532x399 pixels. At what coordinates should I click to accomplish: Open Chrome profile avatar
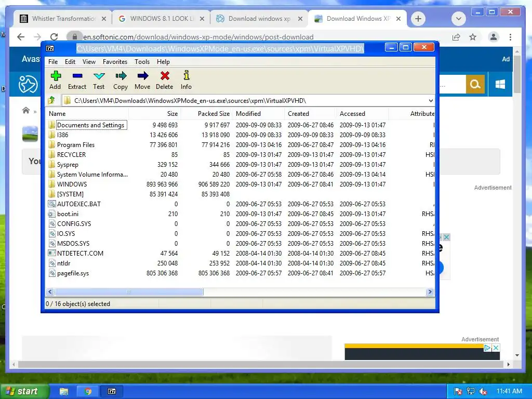click(494, 37)
